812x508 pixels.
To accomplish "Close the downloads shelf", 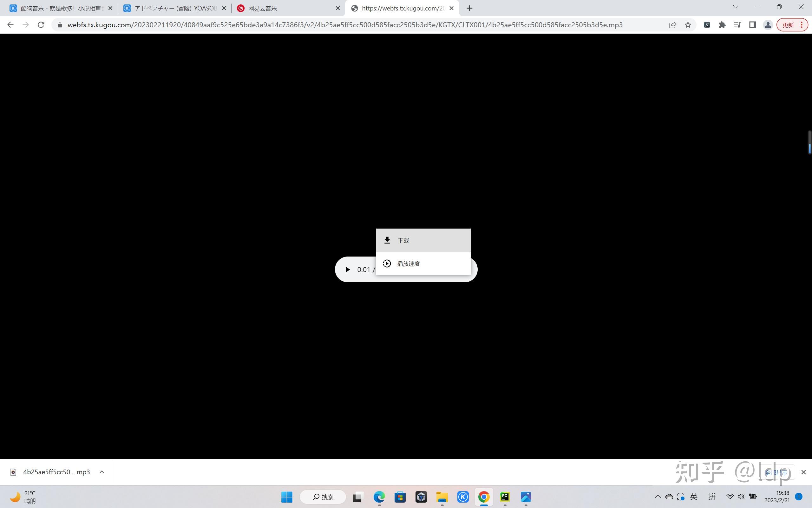I will pos(803,472).
